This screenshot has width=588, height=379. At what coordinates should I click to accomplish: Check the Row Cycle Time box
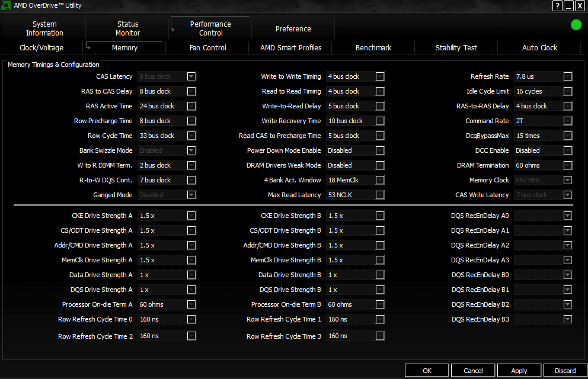[191, 136]
